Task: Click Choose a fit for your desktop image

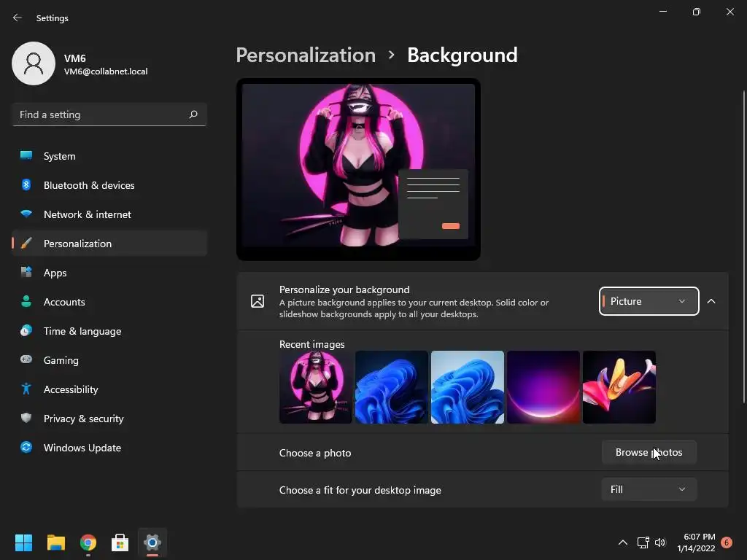Action: (360, 490)
